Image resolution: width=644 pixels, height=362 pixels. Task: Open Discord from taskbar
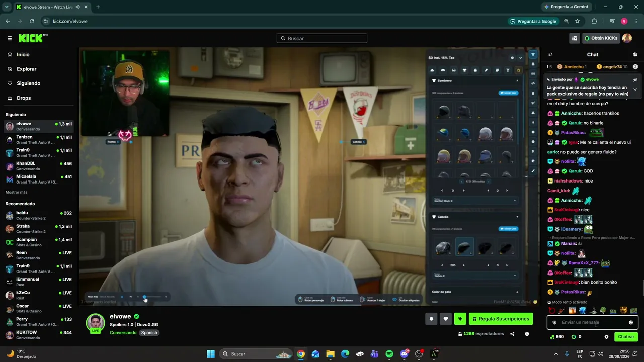(x=404, y=354)
